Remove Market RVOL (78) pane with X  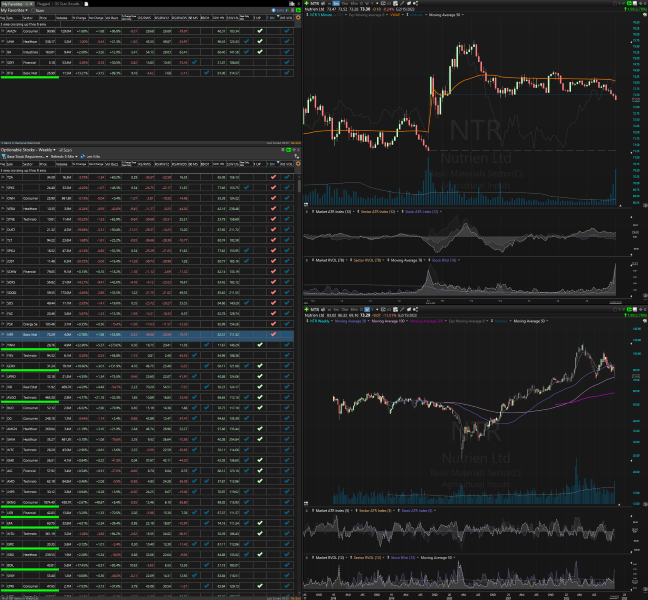tap(307, 260)
